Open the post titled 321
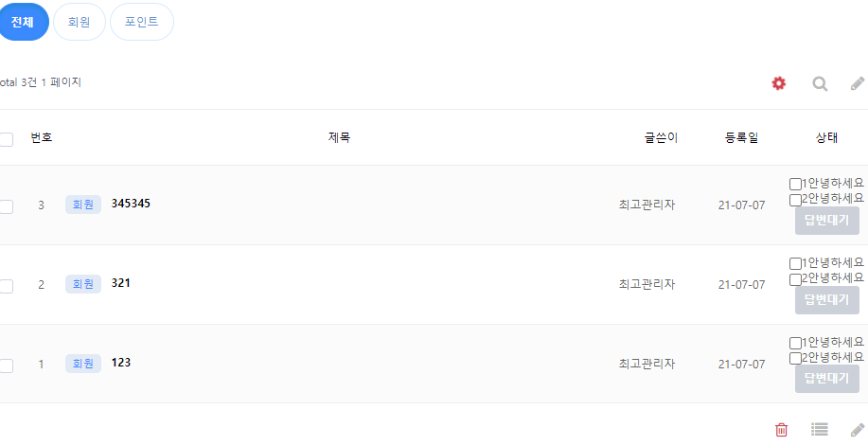Image resolution: width=868 pixels, height=446 pixels. click(120, 283)
